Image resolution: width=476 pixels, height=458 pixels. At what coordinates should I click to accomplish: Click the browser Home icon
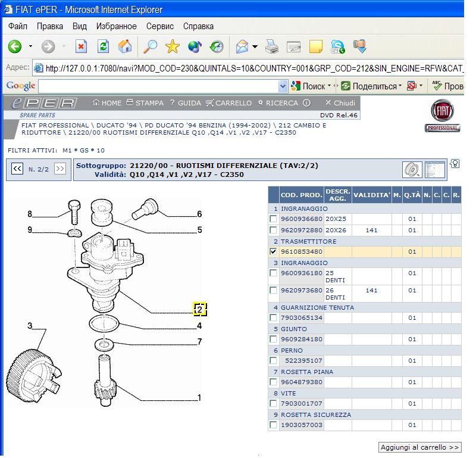coord(124,47)
